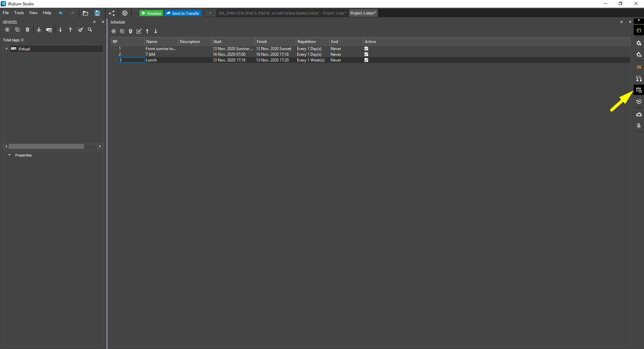This screenshot has width=644, height=349.
Task: Open the Scheduler panel indicated by the yellow arrow
Action: tap(639, 90)
